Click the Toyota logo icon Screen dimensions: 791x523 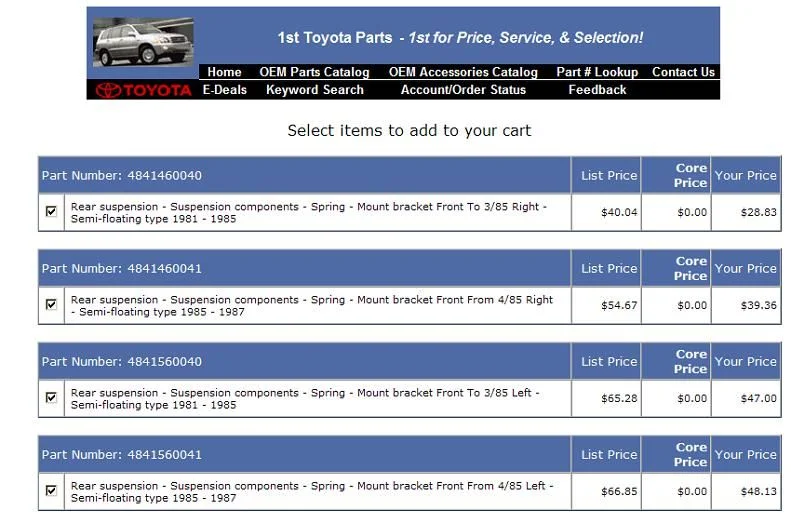tap(143, 90)
